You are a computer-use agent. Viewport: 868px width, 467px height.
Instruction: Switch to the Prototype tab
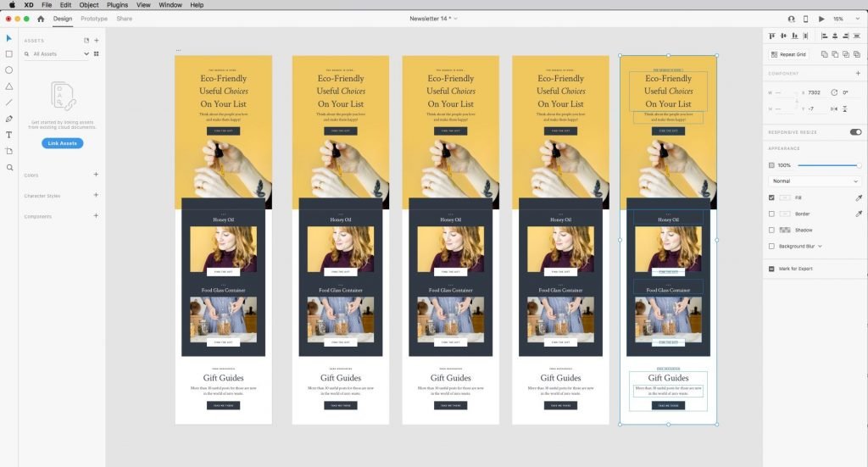[94, 19]
